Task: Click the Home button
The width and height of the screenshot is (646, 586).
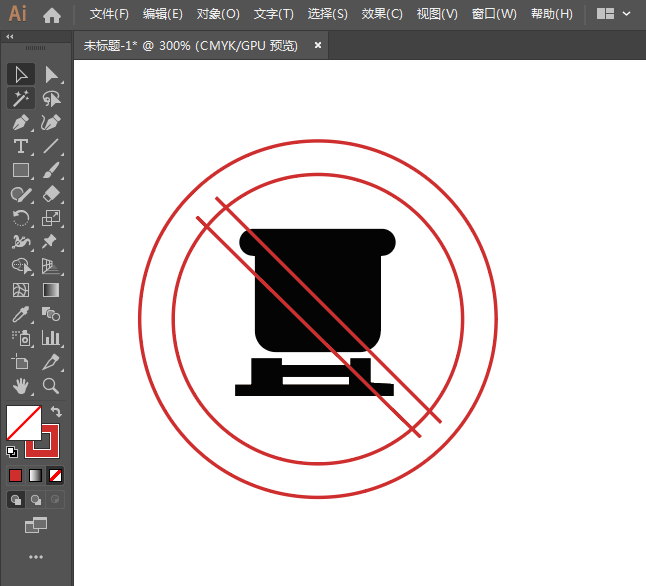Action: tap(52, 15)
